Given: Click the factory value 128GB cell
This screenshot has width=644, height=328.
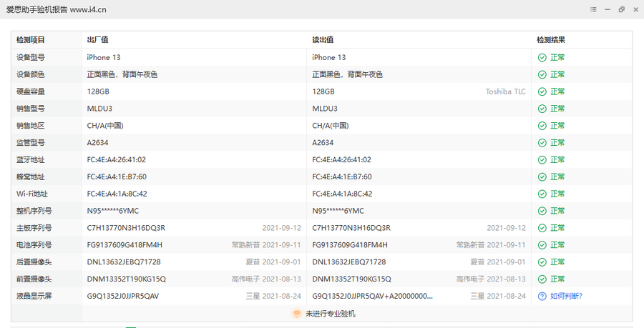Looking at the screenshot, I should point(98,91).
